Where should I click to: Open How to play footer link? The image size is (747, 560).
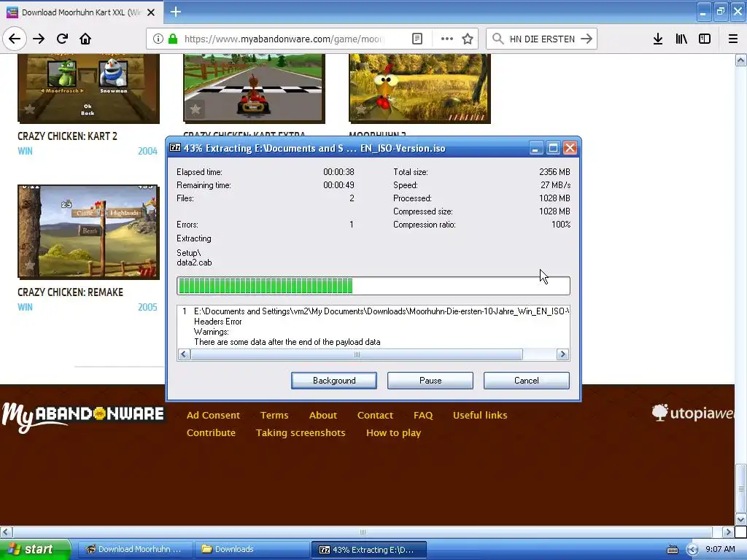coord(393,433)
